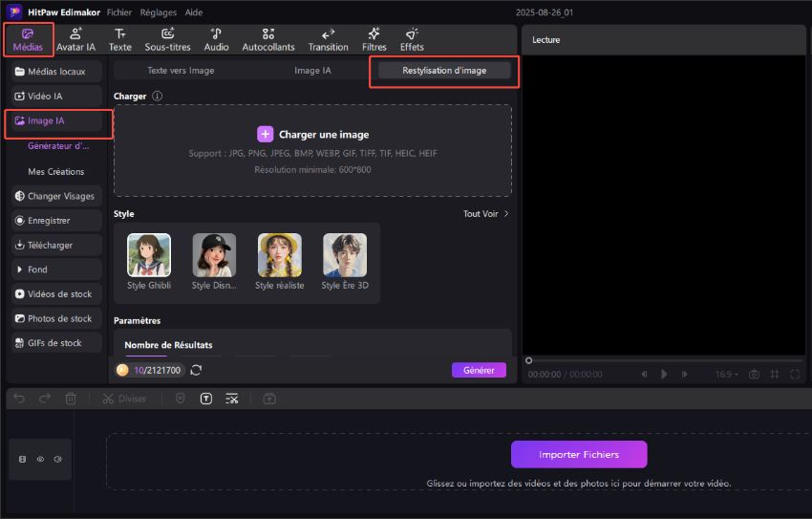Image resolution: width=812 pixels, height=519 pixels.
Task: Open the Médias tab
Action: click(x=28, y=40)
